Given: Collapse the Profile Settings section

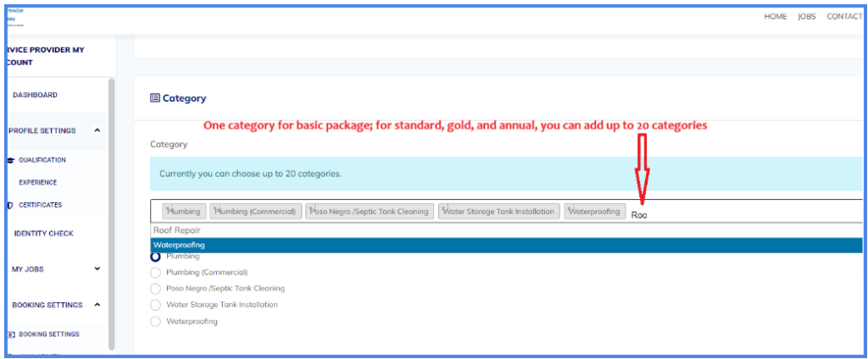Looking at the screenshot, I should pyautogui.click(x=97, y=130).
